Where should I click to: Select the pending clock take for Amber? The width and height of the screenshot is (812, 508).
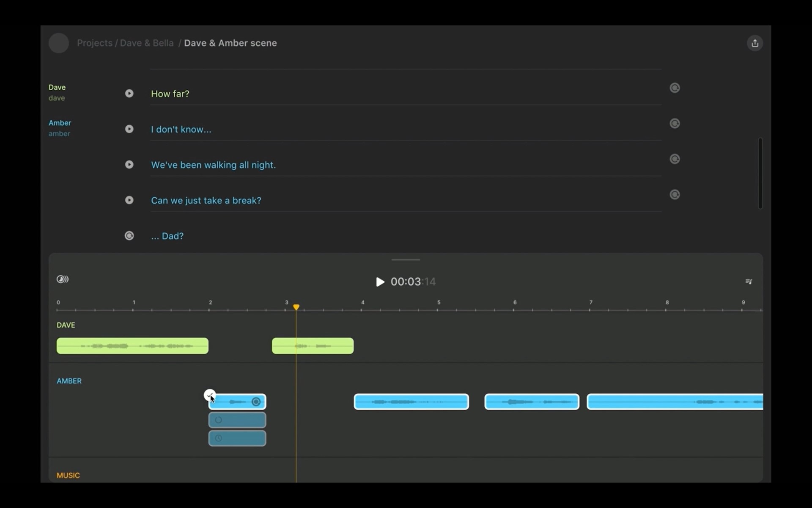237,438
